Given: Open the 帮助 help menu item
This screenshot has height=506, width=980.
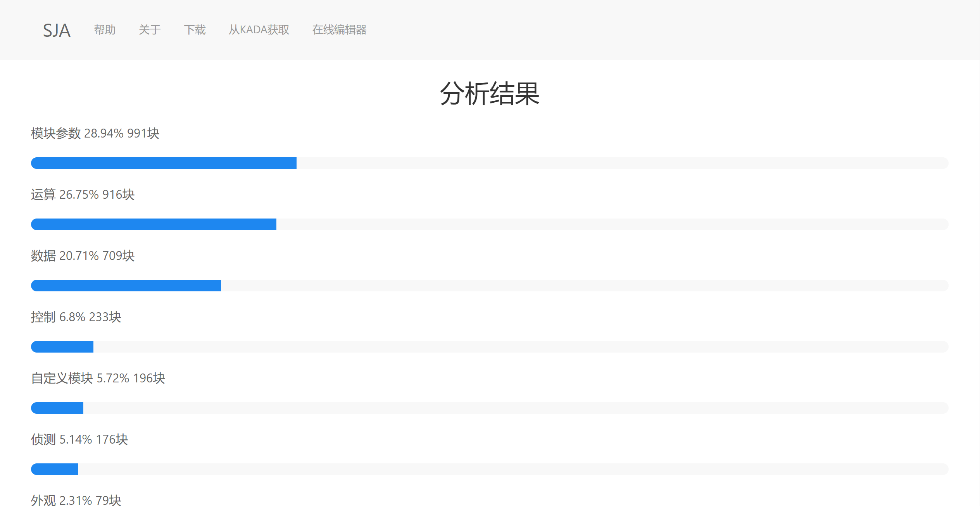Looking at the screenshot, I should click(105, 30).
